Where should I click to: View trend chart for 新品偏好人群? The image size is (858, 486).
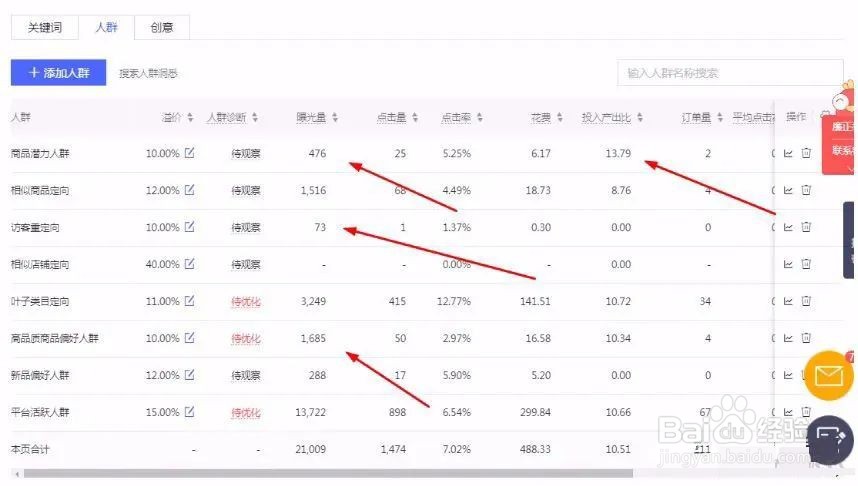pyautogui.click(x=788, y=375)
